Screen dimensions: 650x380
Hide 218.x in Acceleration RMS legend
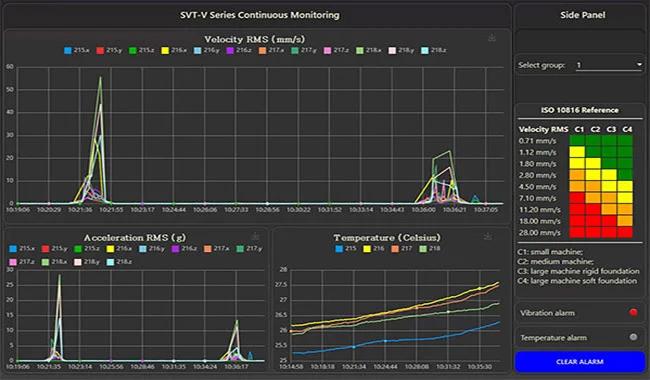(55, 262)
